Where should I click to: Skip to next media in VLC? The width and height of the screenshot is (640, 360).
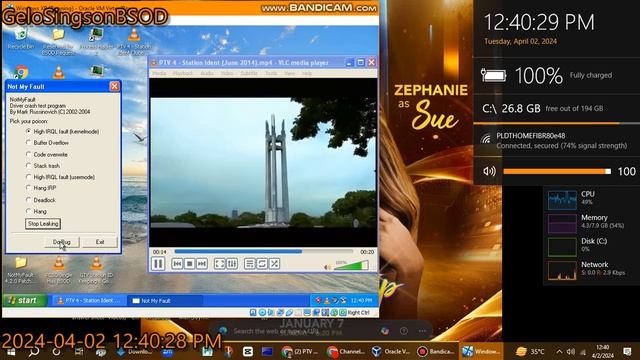pos(202,264)
